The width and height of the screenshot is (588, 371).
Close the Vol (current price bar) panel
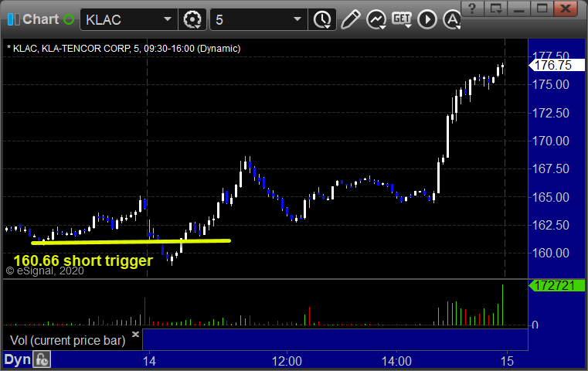pyautogui.click(x=136, y=334)
